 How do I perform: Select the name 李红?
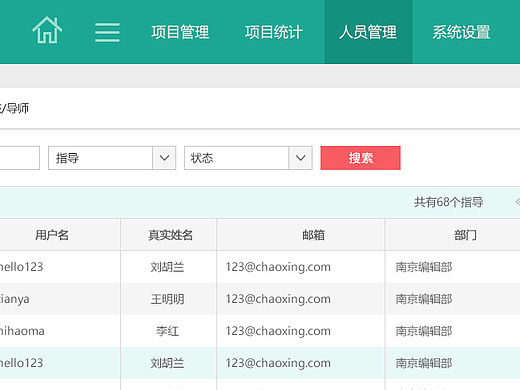tap(168, 331)
